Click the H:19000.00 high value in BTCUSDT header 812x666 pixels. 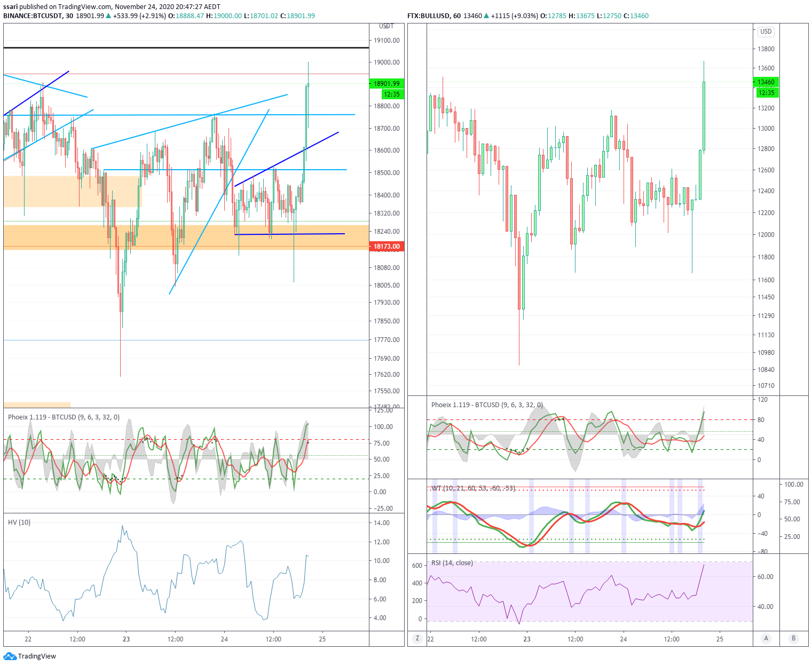coord(224,16)
